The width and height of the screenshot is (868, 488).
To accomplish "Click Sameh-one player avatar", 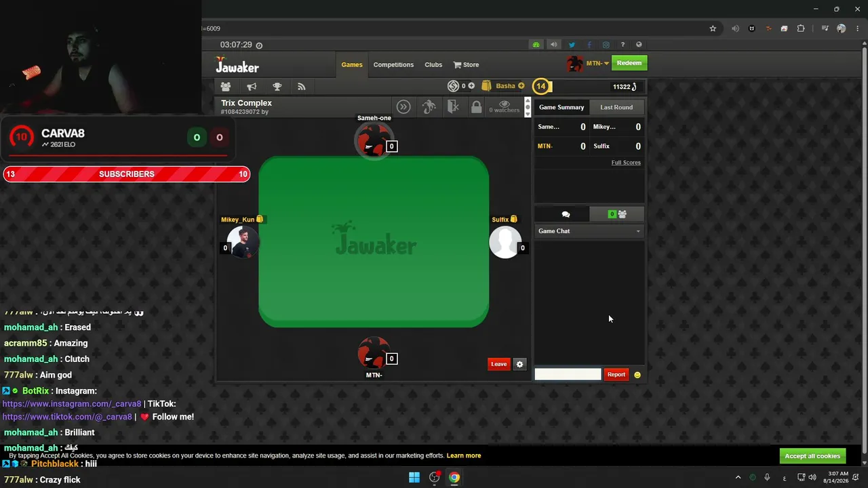I will point(374,141).
